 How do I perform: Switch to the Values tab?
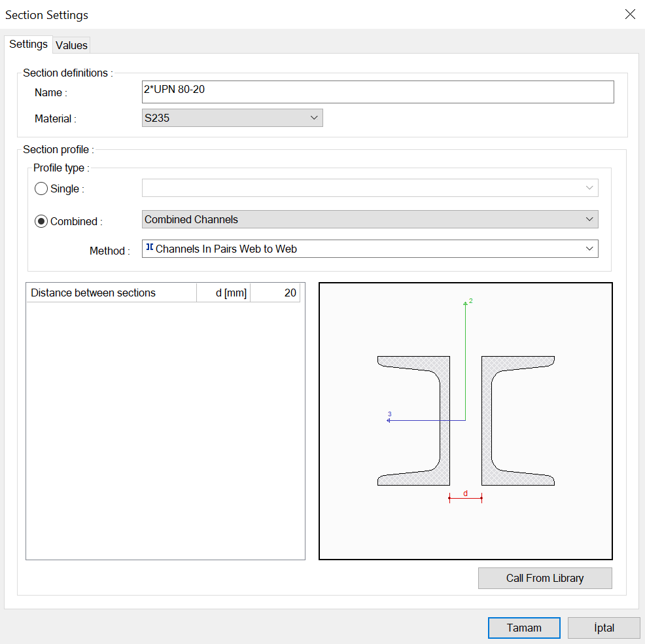click(x=71, y=45)
